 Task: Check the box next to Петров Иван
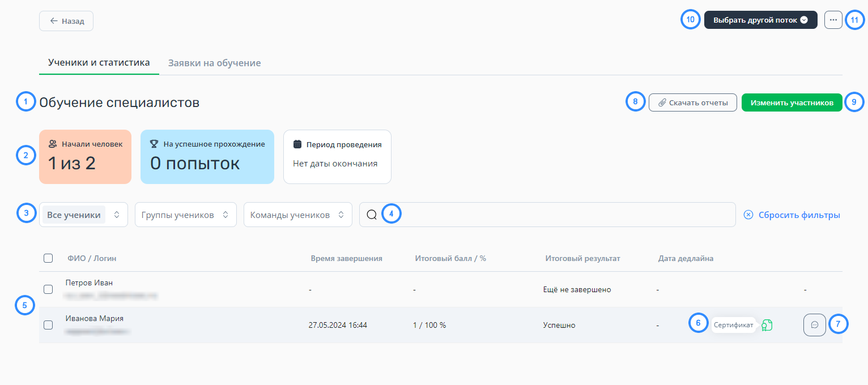[48, 289]
